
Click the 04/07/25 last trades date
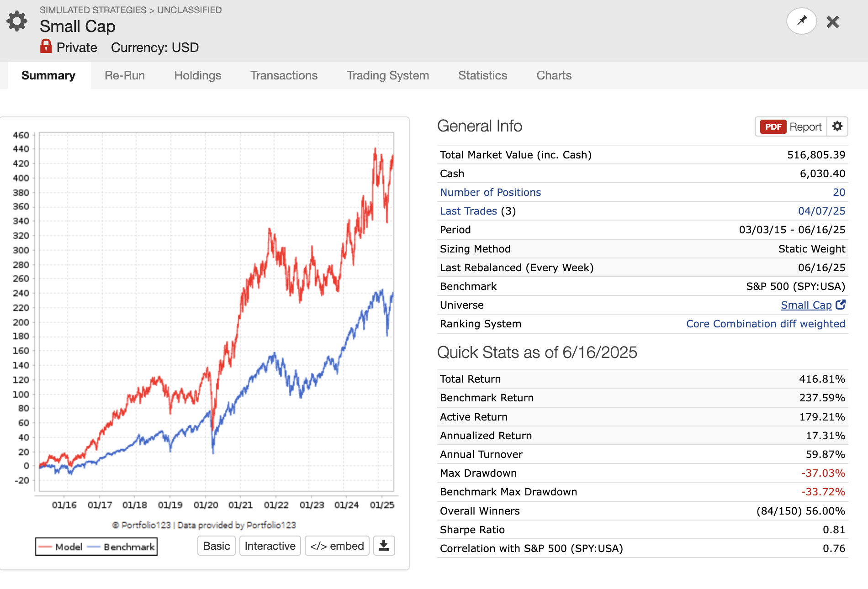coord(821,211)
